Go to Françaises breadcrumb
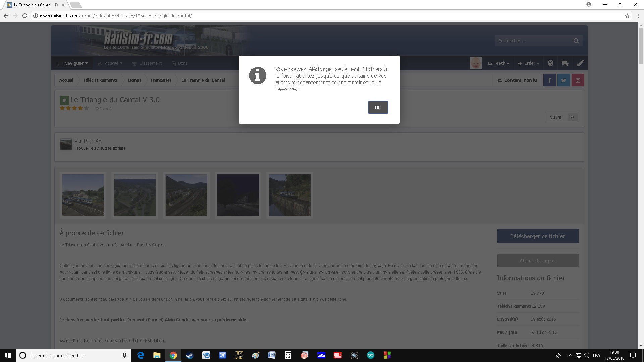 161,80
